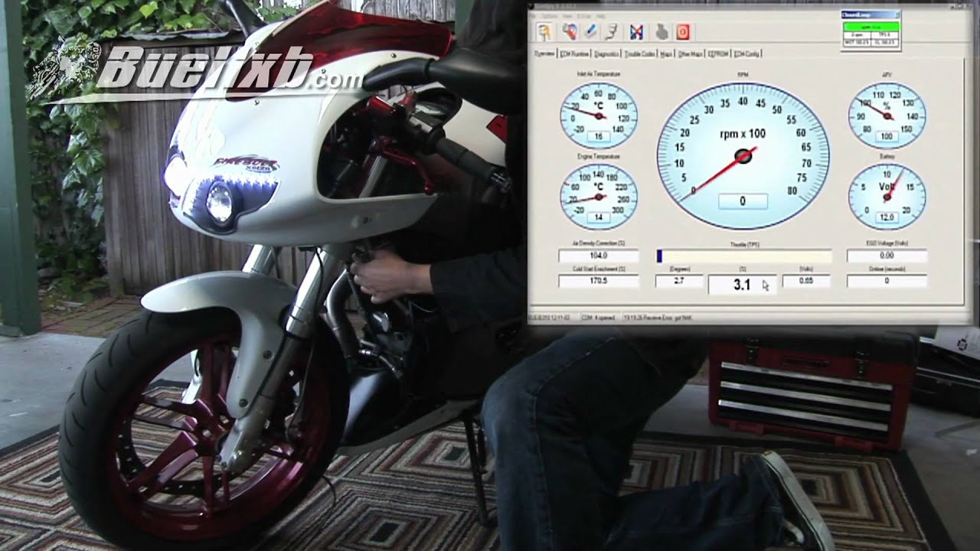Click the throttle percent field showing 3.1
980x551 pixels.
click(x=742, y=285)
